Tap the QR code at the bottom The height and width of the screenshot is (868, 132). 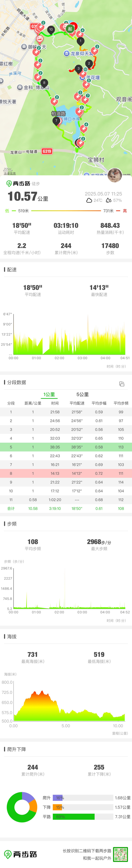121,854
